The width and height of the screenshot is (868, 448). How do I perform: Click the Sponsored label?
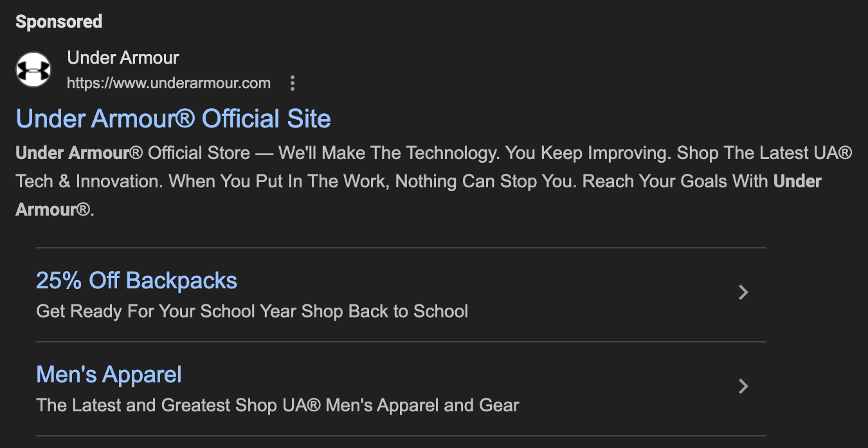coord(59,22)
